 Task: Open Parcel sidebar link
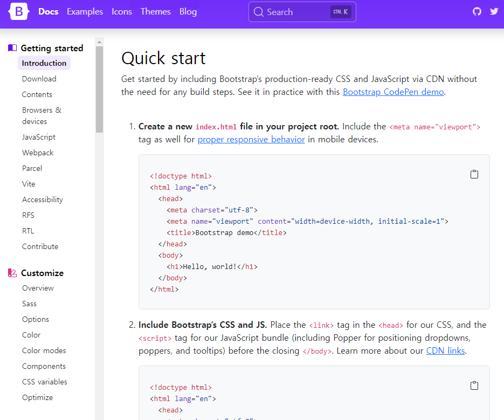32,168
